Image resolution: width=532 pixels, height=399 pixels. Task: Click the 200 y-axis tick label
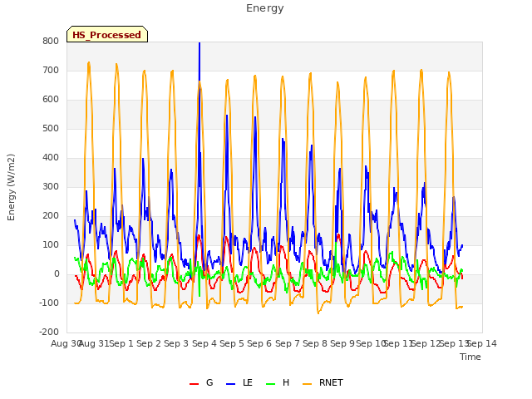point(51,216)
